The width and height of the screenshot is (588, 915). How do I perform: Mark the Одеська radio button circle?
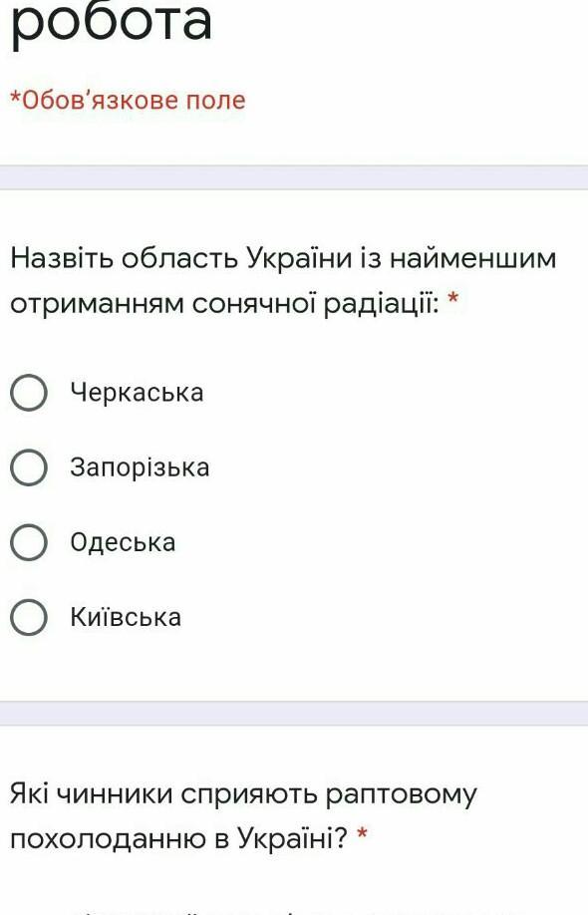coord(29,542)
